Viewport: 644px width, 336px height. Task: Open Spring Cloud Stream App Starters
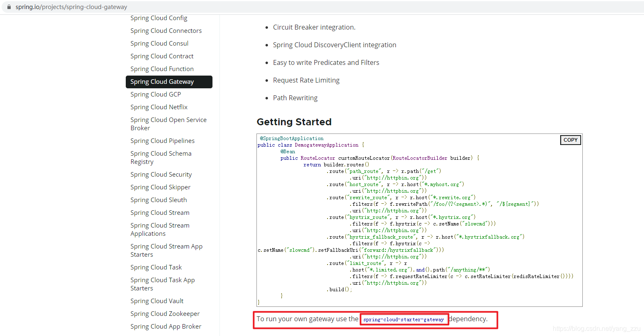(x=166, y=251)
